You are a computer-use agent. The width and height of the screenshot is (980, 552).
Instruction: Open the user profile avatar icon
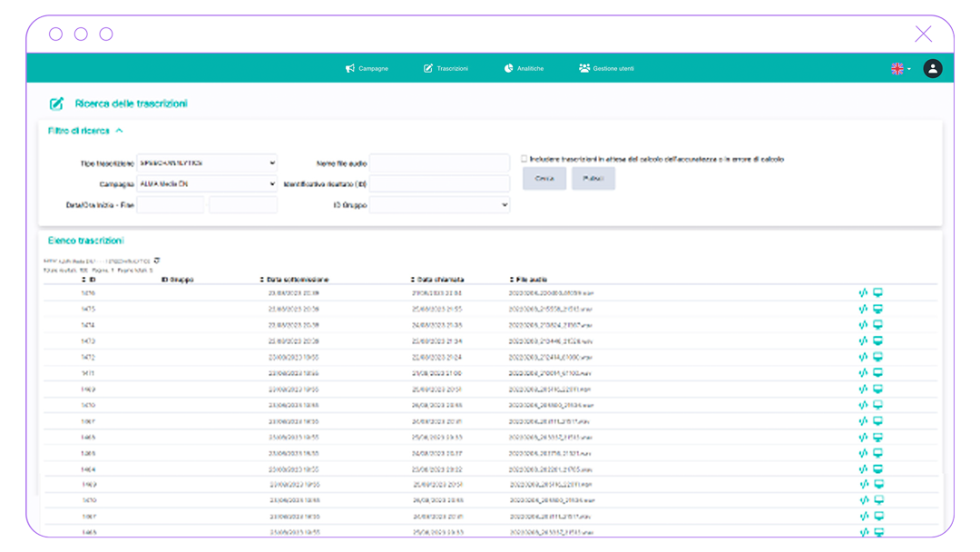click(932, 69)
